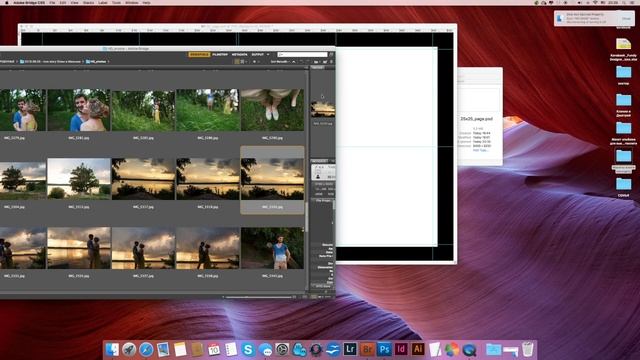The width and height of the screenshot is (640, 360).
Task: Open System Preferences from the dock
Action: pyautogui.click(x=282, y=349)
